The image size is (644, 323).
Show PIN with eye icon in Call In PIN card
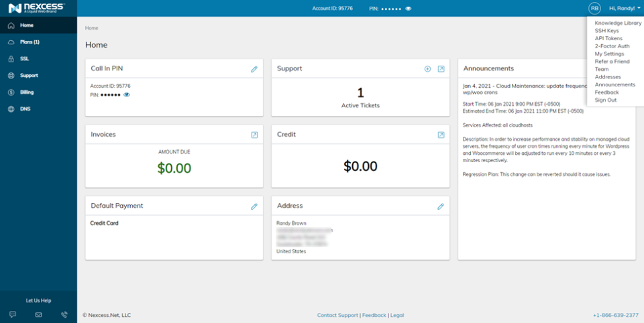pos(127,94)
